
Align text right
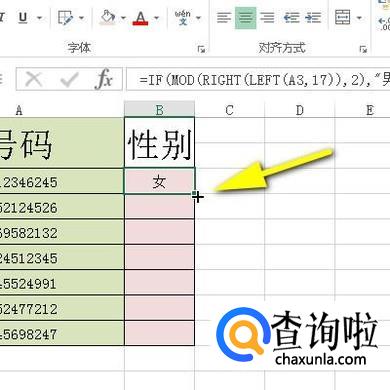click(267, 18)
